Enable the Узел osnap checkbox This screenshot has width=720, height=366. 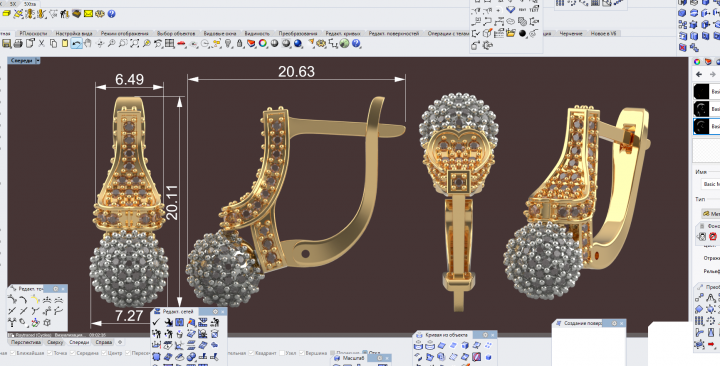282,353
